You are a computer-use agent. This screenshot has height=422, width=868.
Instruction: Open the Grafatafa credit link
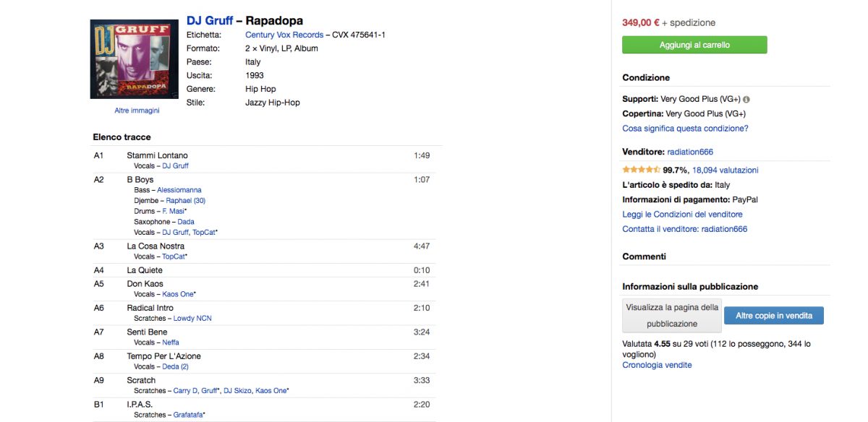pyautogui.click(x=189, y=415)
